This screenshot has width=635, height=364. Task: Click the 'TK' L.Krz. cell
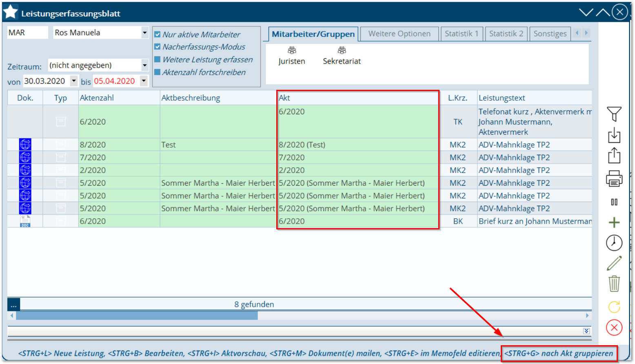pos(458,122)
